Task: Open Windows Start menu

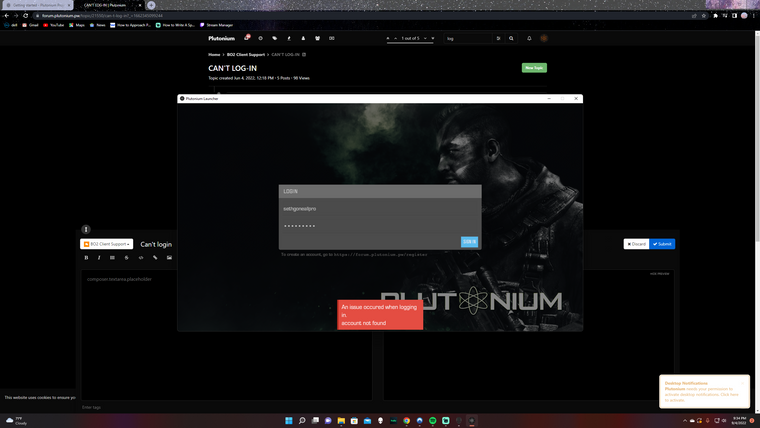Action: coord(289,420)
